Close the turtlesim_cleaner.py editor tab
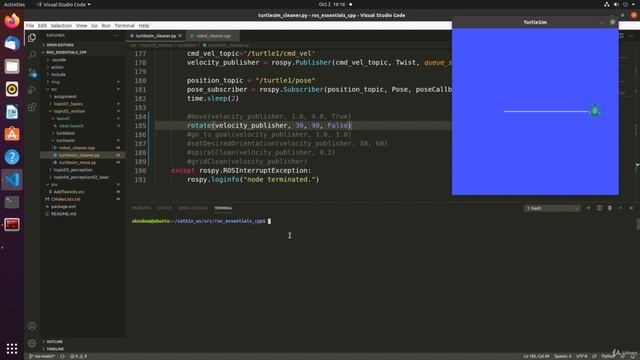 click(180, 36)
